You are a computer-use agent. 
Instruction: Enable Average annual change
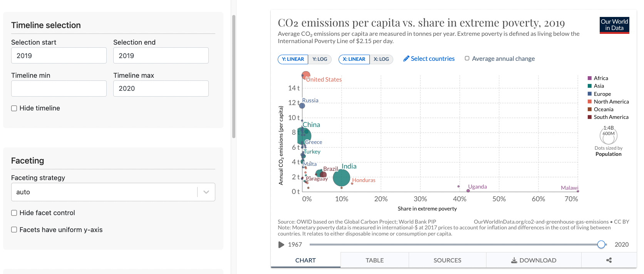click(x=466, y=58)
